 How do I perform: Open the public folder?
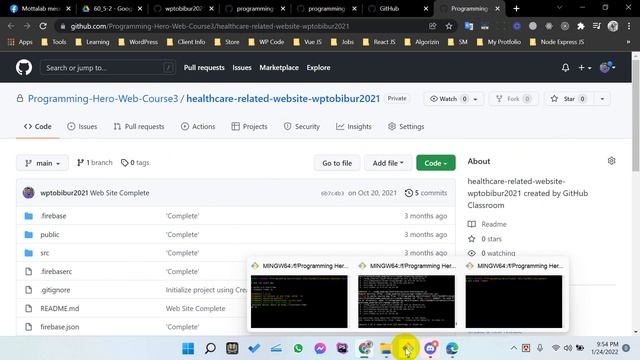click(50, 234)
